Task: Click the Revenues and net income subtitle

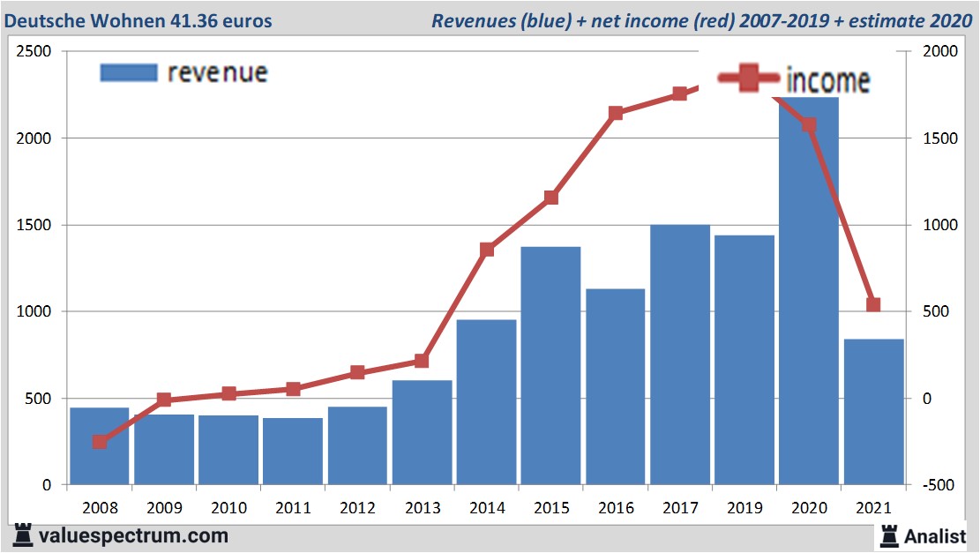Action: click(x=701, y=20)
